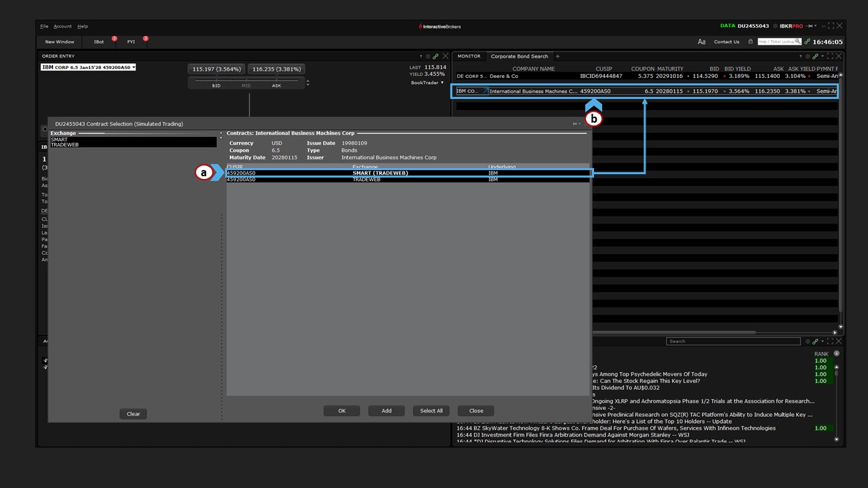Screen dimensions: 868x488
Task: Click the Monitor panel help question mark
Action: coord(800,56)
